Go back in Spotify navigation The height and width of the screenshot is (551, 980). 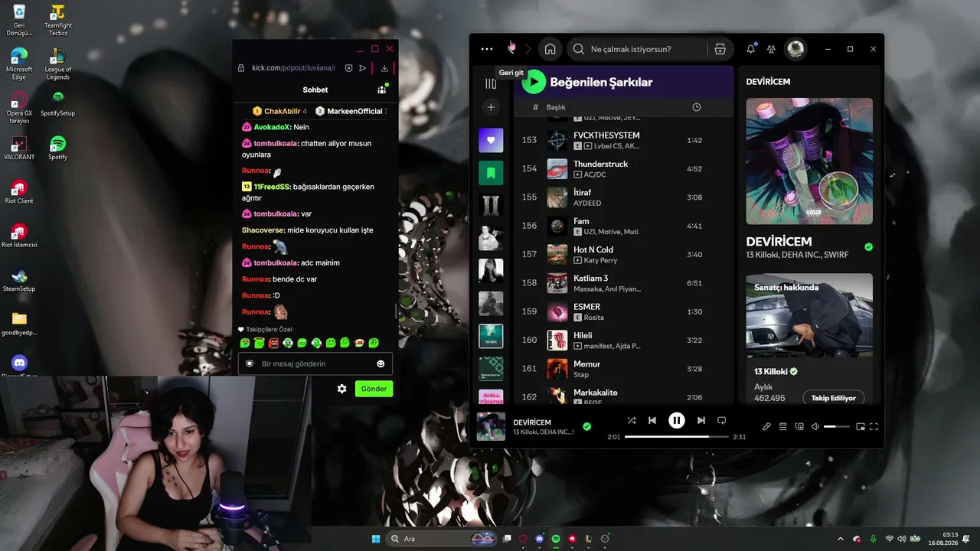pos(511,49)
